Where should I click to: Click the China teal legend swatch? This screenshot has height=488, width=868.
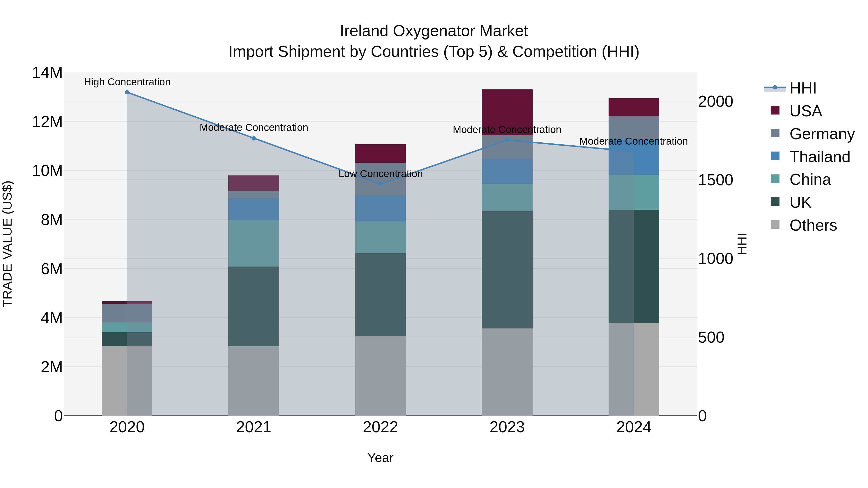point(775,179)
